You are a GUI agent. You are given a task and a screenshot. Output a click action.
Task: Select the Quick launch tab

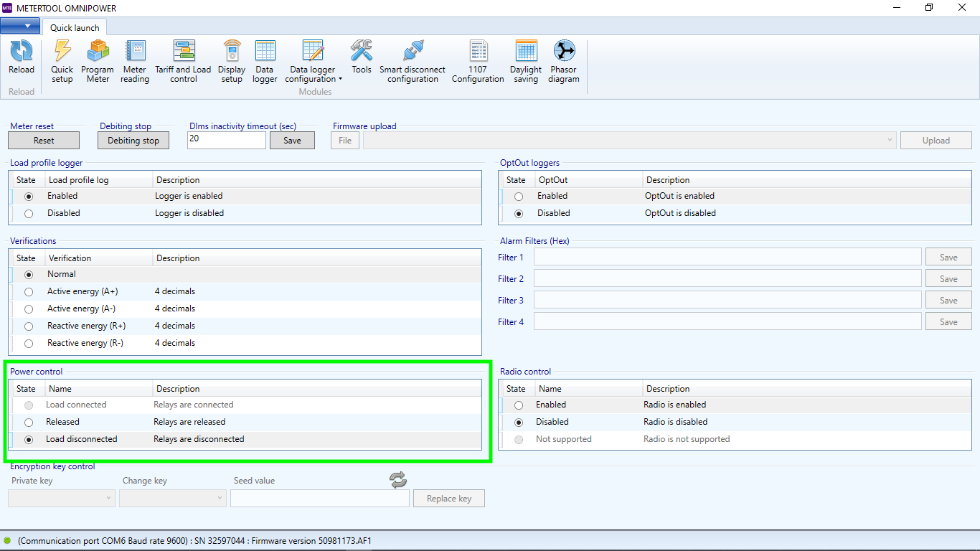coord(75,28)
